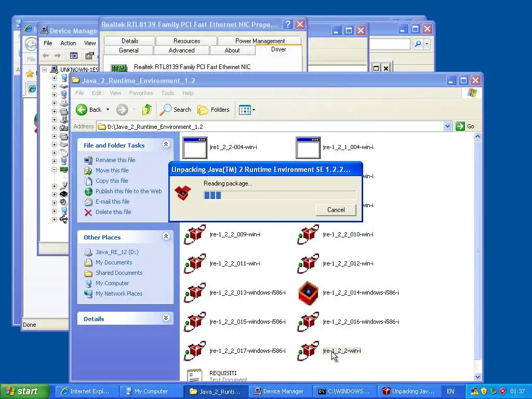Open the Views dropdown button
Screen dimensions: 532x399
pyautogui.click(x=247, y=110)
